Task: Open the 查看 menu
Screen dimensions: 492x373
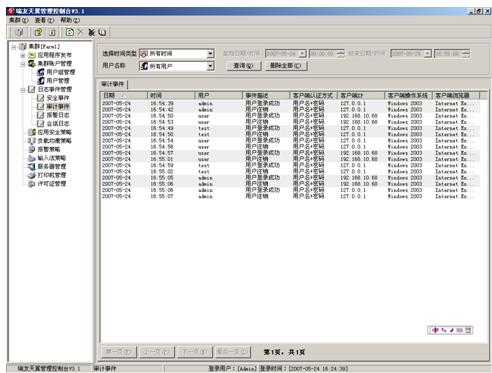Action: click(x=44, y=21)
